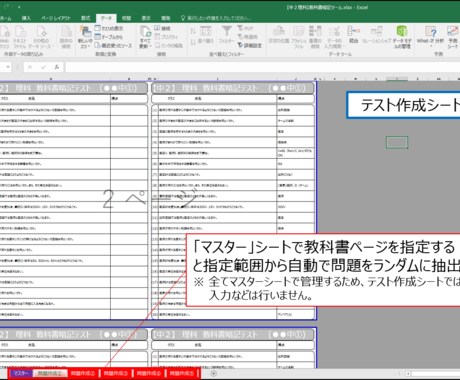Switch to the 問題作成② sheet tab
The height and width of the screenshot is (380, 460).
(83, 373)
